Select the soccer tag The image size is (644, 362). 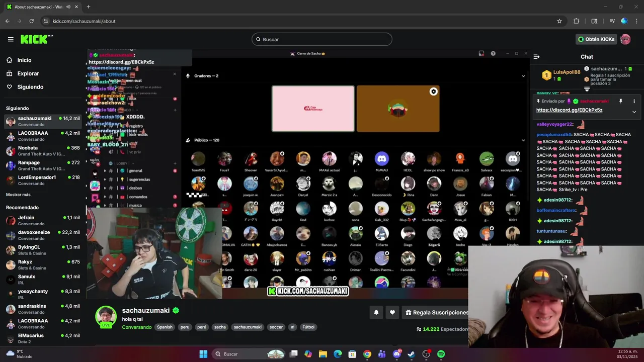(276, 327)
